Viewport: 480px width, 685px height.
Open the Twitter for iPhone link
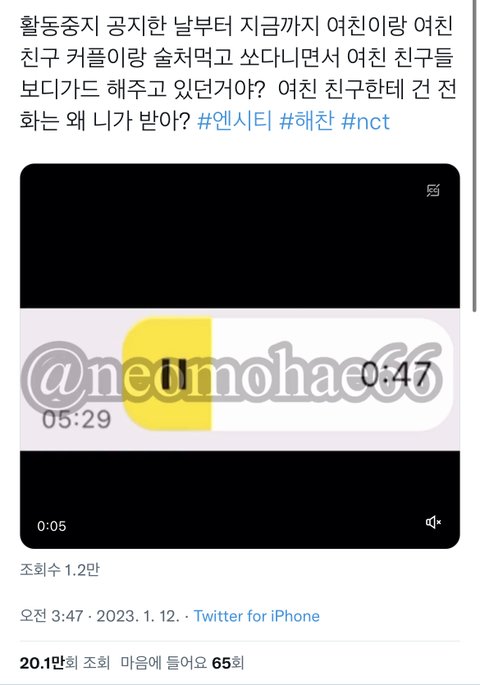pos(256,616)
